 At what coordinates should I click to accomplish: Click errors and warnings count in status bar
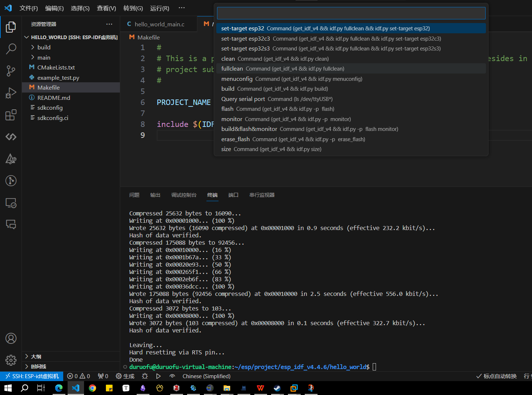[x=79, y=376]
